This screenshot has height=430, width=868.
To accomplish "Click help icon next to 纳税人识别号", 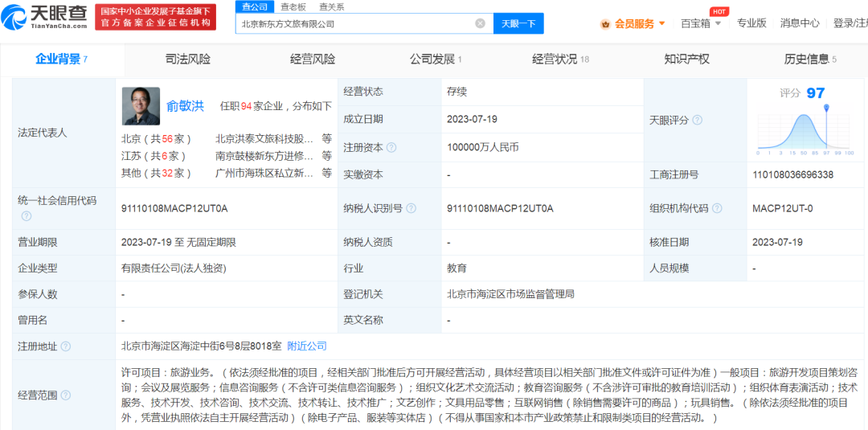I will coord(411,208).
